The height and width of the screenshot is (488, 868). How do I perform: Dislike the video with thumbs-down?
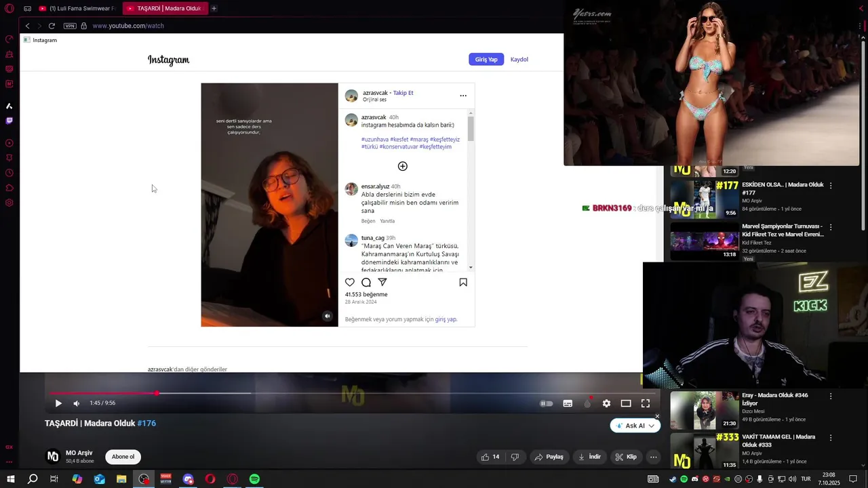point(515,457)
